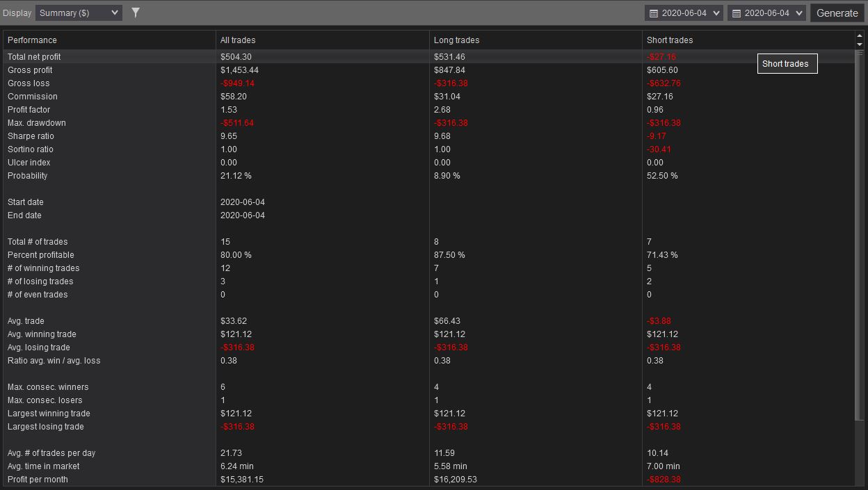Viewport: 868px width, 490px height.
Task: Select the Avg. losing trade row label
Action: (x=39, y=348)
